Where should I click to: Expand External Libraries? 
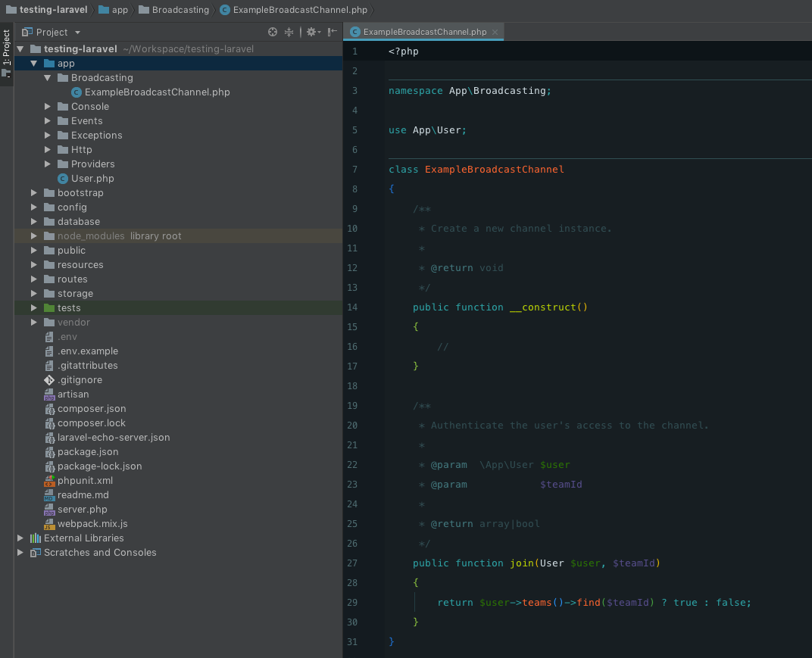tap(20, 538)
